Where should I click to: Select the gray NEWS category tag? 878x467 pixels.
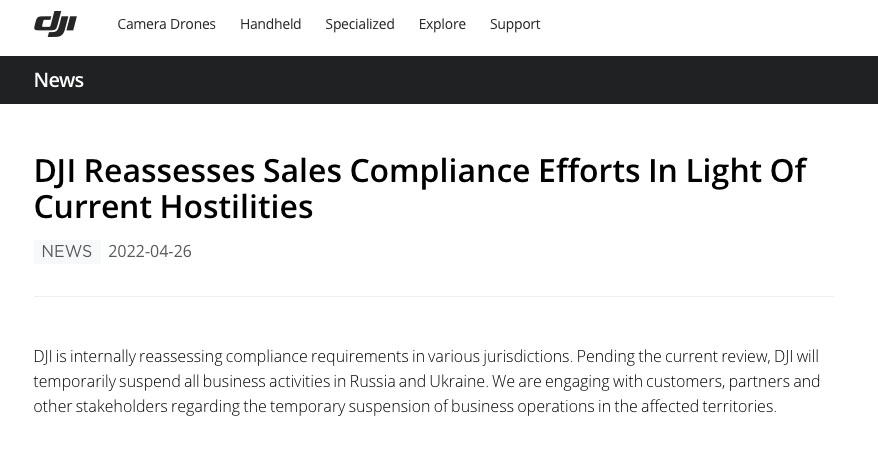coord(67,251)
